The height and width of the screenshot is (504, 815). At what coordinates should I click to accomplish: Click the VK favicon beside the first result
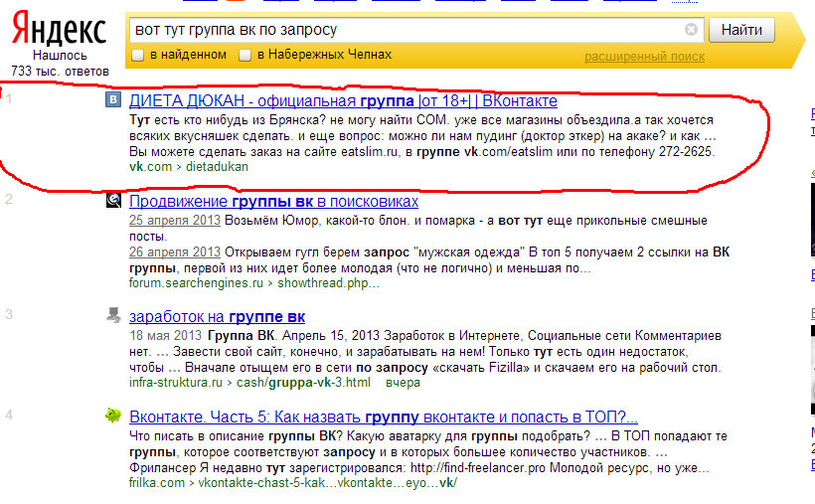tap(113, 100)
